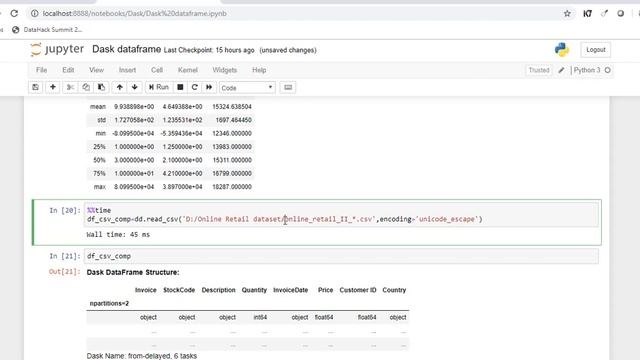The image size is (640, 360).
Task: Open the command palette keyboard icon
Action: point(288,87)
